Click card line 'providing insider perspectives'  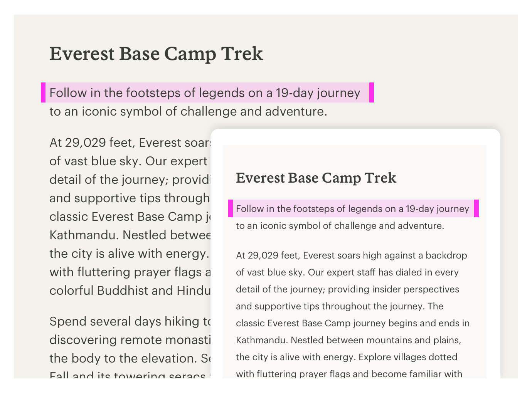click(347, 289)
